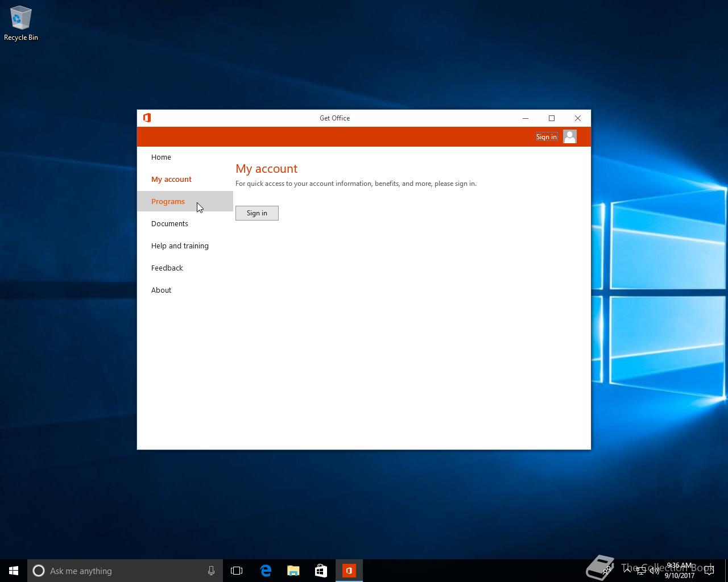
Task: Open Help and training section
Action: [180, 246]
